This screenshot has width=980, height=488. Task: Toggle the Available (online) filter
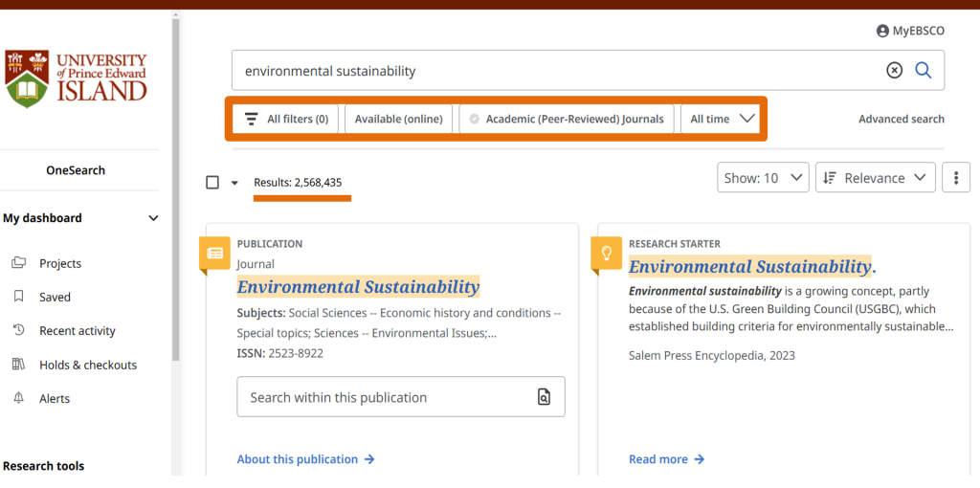tap(399, 119)
